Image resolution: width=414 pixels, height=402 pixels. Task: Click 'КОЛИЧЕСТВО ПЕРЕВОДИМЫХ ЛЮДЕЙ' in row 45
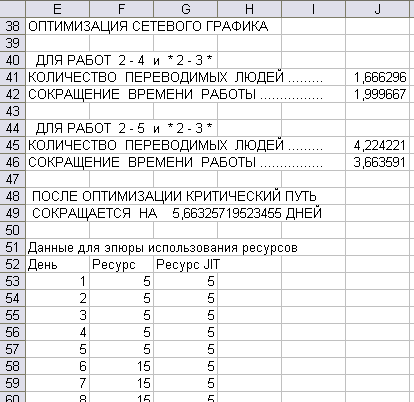coord(156,145)
